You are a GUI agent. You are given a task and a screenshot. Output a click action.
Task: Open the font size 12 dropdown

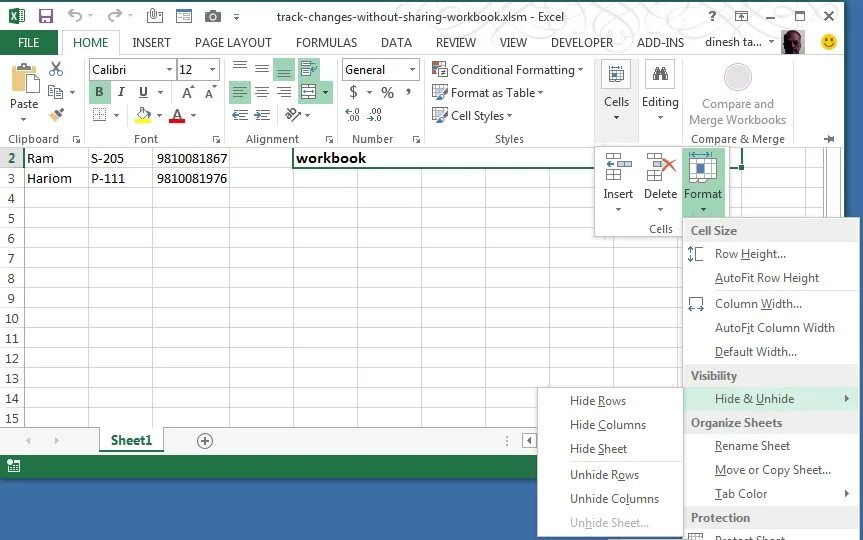(x=212, y=70)
